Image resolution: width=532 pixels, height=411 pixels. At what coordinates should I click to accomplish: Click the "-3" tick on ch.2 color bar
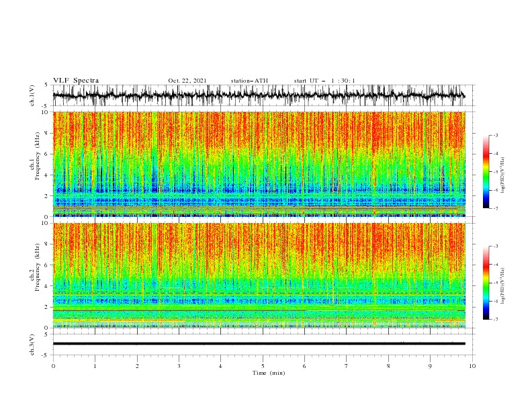coord(495,246)
